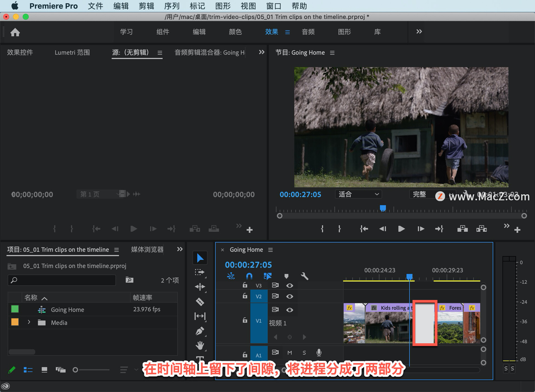Open the 序列 menu

(x=172, y=6)
